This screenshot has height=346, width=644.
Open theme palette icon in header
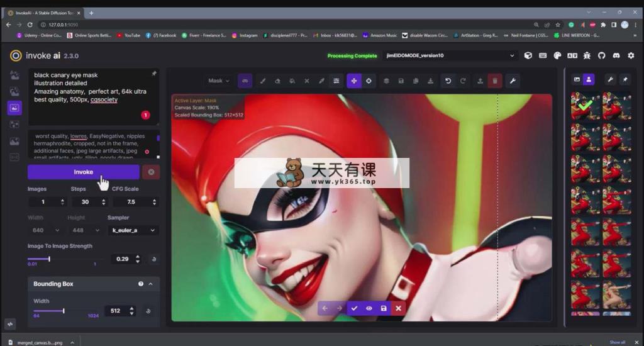(557, 55)
